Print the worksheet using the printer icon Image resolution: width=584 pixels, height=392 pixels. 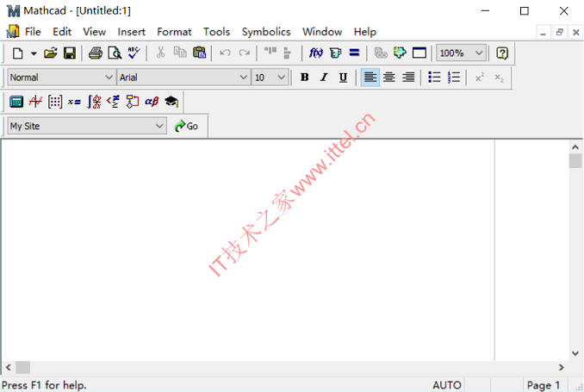point(96,53)
